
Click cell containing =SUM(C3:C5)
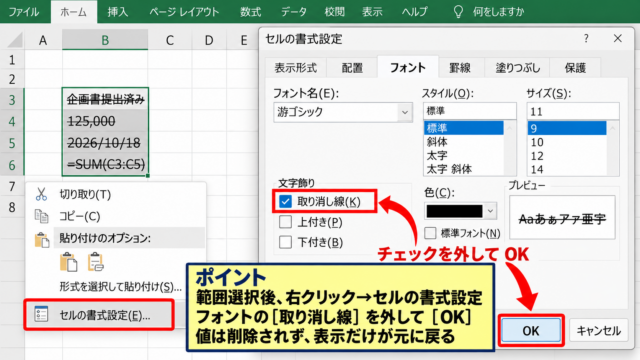point(105,164)
